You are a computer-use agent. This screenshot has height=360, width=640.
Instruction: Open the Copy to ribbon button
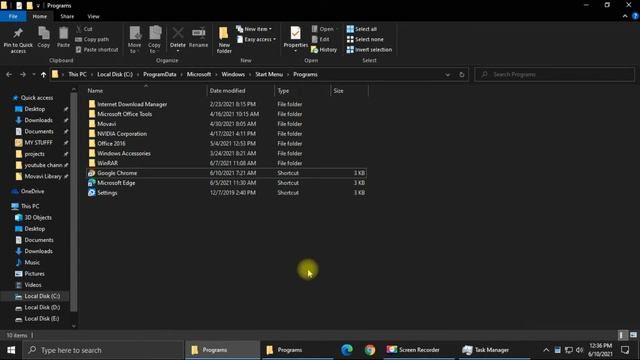click(154, 40)
